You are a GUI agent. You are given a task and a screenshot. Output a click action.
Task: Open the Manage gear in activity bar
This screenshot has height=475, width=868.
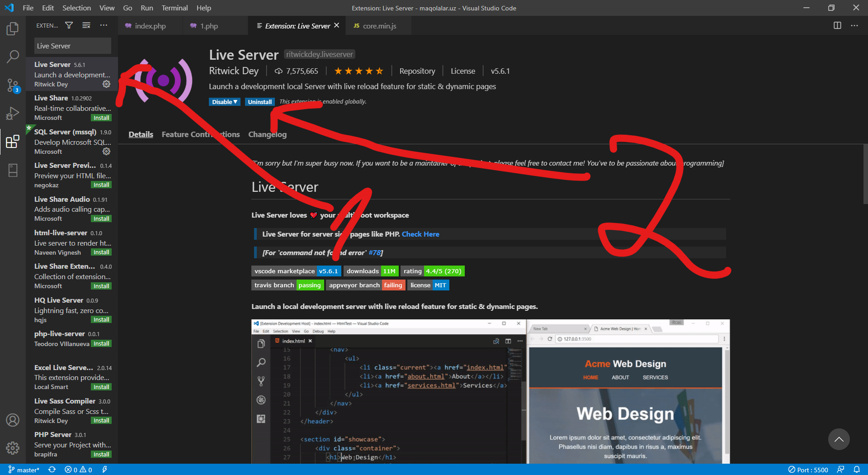tap(13, 448)
